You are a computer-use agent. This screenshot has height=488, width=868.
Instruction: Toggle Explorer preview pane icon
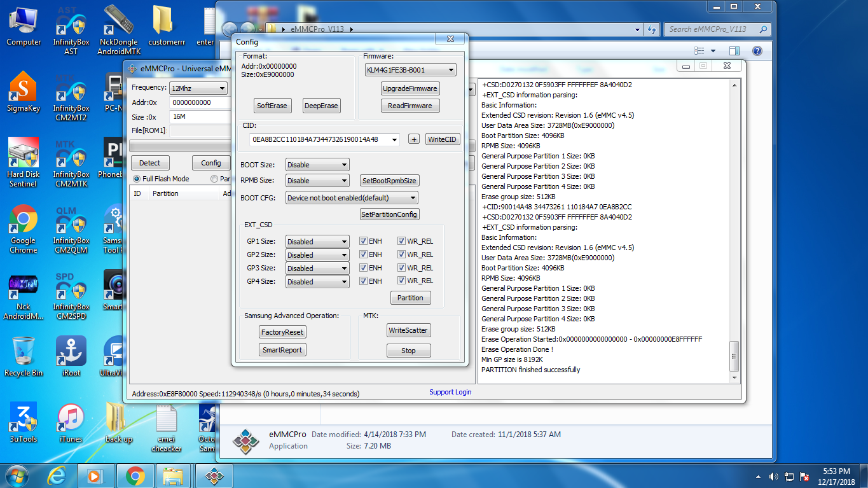point(734,51)
